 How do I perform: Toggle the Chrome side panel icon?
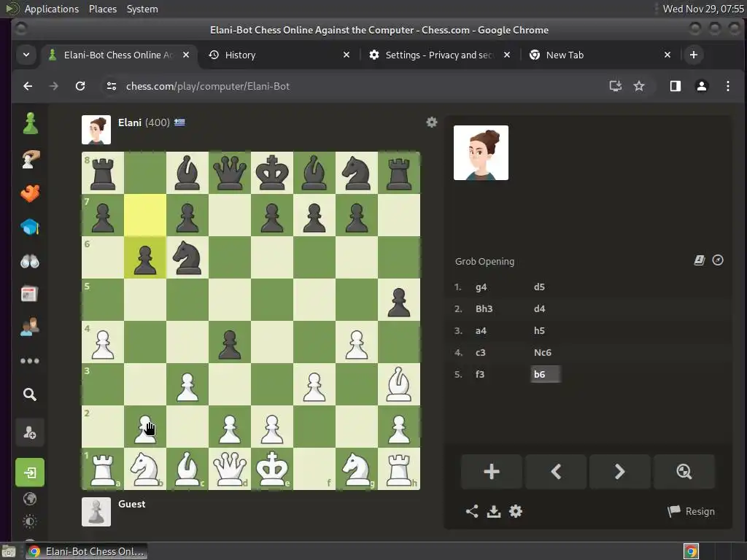pos(675,86)
